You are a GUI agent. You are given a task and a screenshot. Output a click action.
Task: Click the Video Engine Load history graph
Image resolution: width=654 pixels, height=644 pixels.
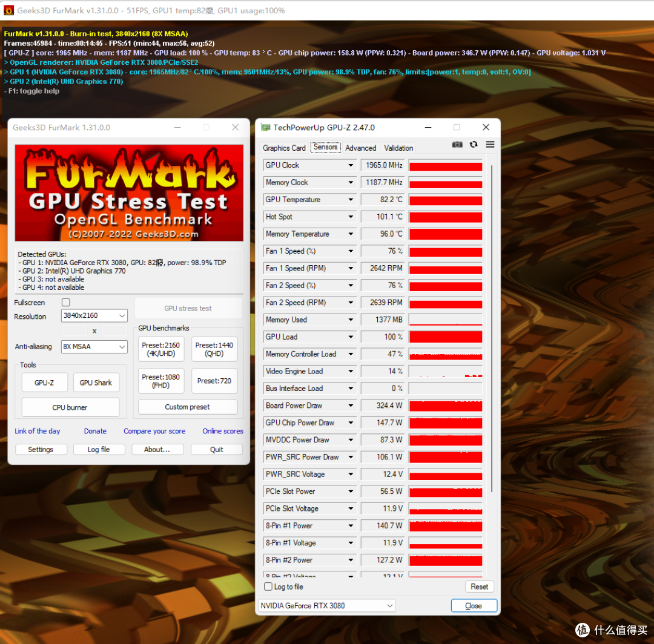pos(446,372)
